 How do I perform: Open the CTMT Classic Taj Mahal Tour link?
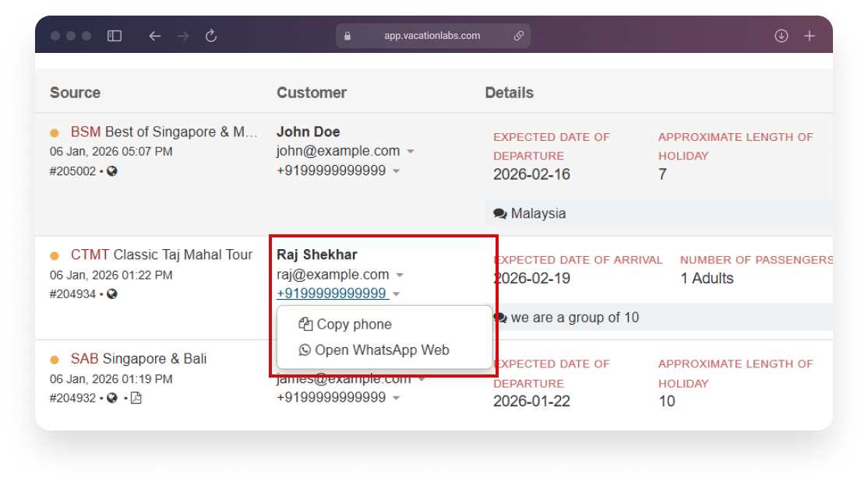click(162, 255)
